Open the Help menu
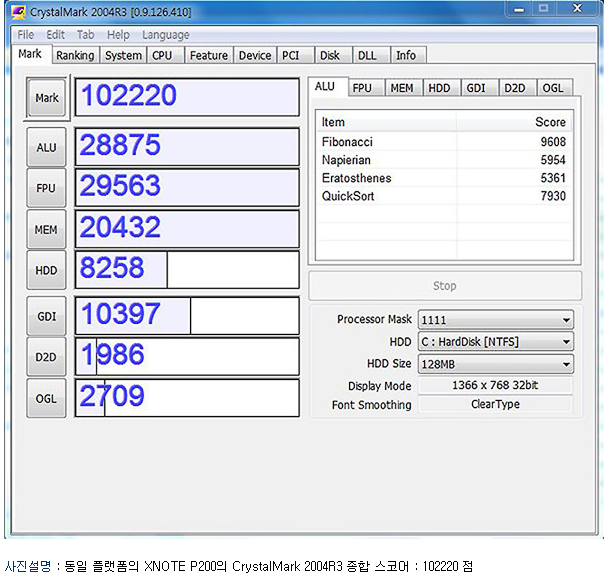Viewport: 614px width, 582px height. pyautogui.click(x=118, y=35)
